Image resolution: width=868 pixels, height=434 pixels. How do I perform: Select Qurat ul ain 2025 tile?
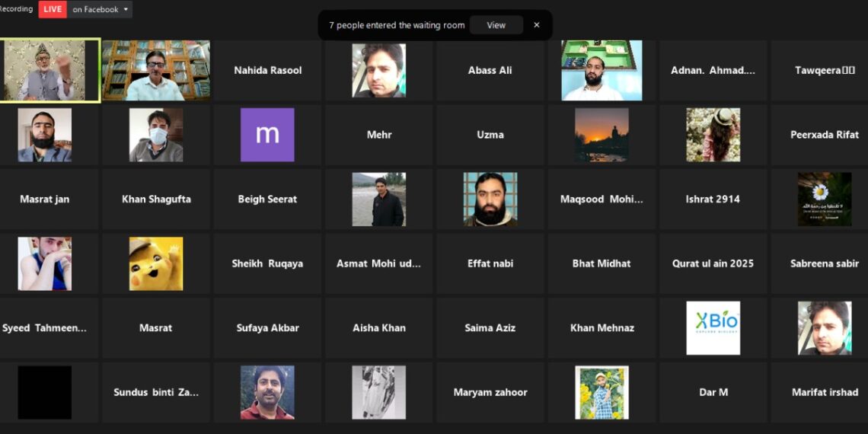[713, 263]
